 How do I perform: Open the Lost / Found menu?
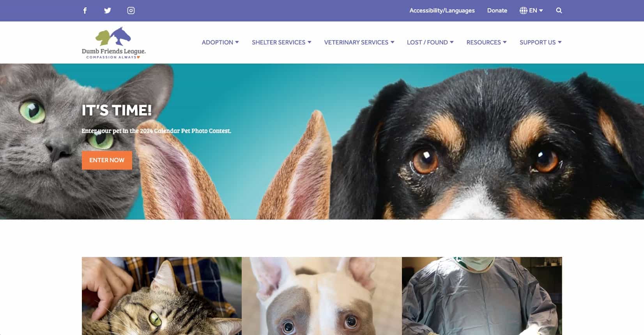point(430,42)
